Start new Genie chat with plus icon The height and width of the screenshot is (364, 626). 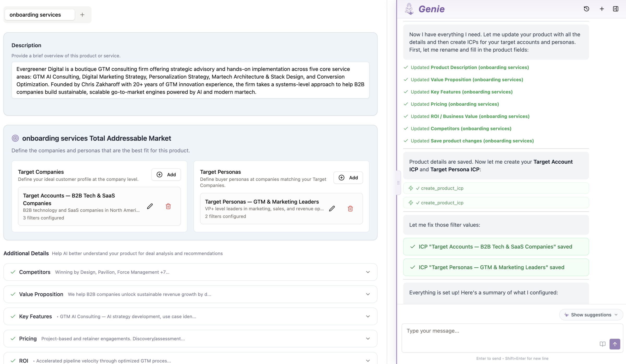(602, 9)
